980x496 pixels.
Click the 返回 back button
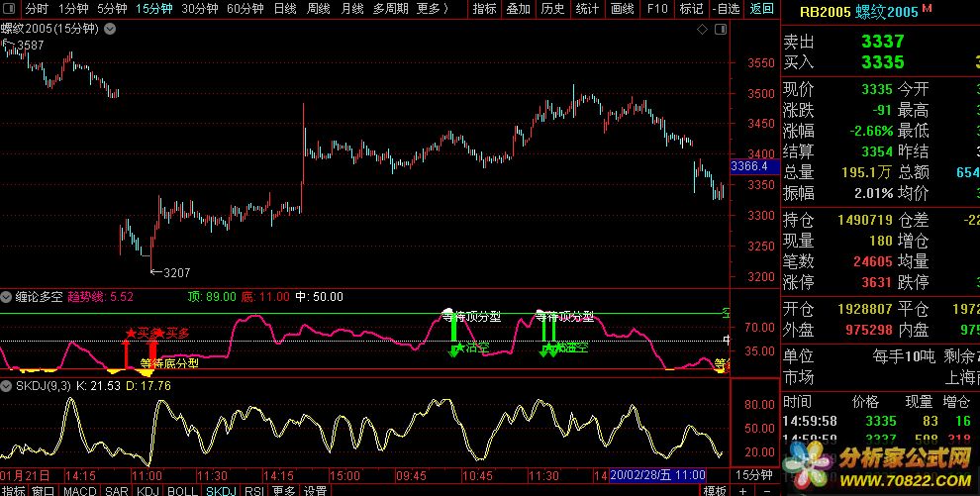[x=762, y=9]
